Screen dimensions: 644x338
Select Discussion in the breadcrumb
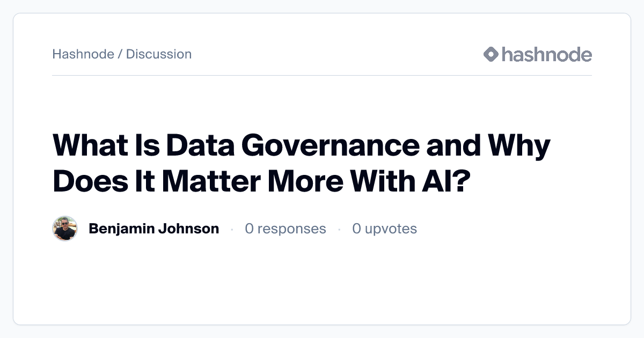click(x=159, y=54)
